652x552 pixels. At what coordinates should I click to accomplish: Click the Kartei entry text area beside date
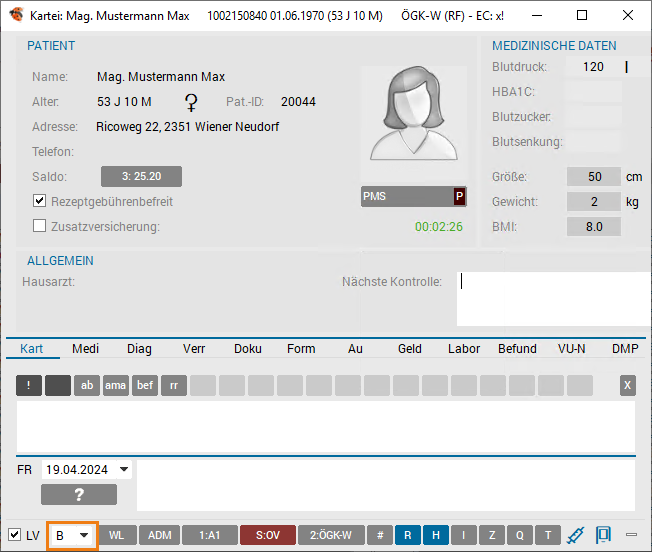[x=386, y=485]
